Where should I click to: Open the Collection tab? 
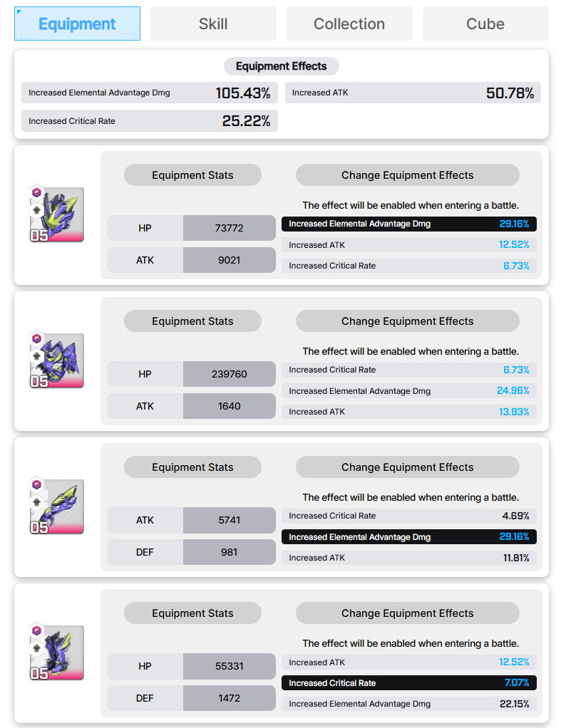point(349,24)
